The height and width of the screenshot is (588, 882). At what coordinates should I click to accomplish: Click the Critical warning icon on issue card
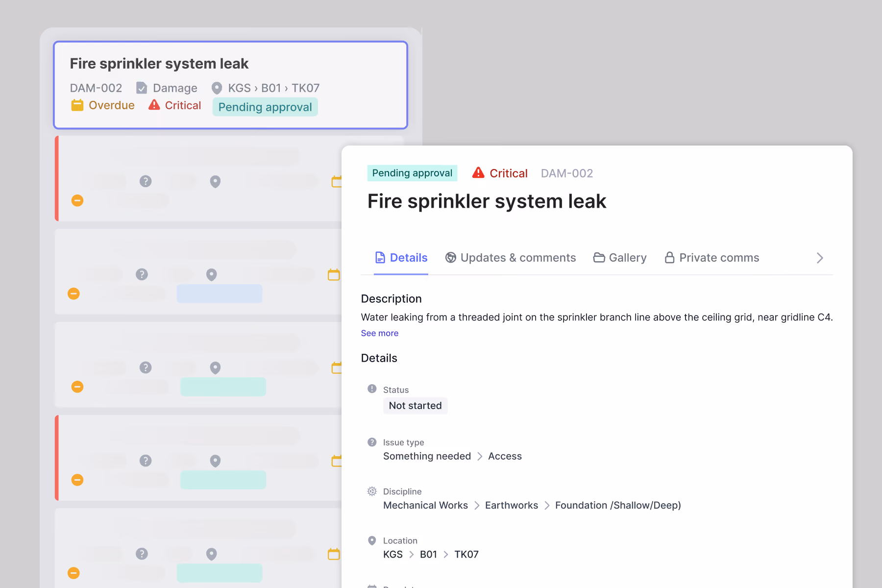pyautogui.click(x=154, y=105)
